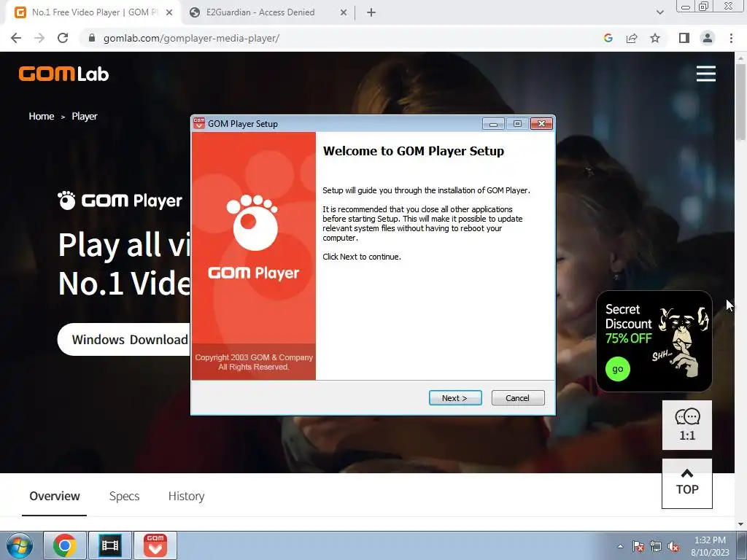The width and height of the screenshot is (747, 560).
Task: Select the GOM Player browser tab
Action: pos(93,12)
